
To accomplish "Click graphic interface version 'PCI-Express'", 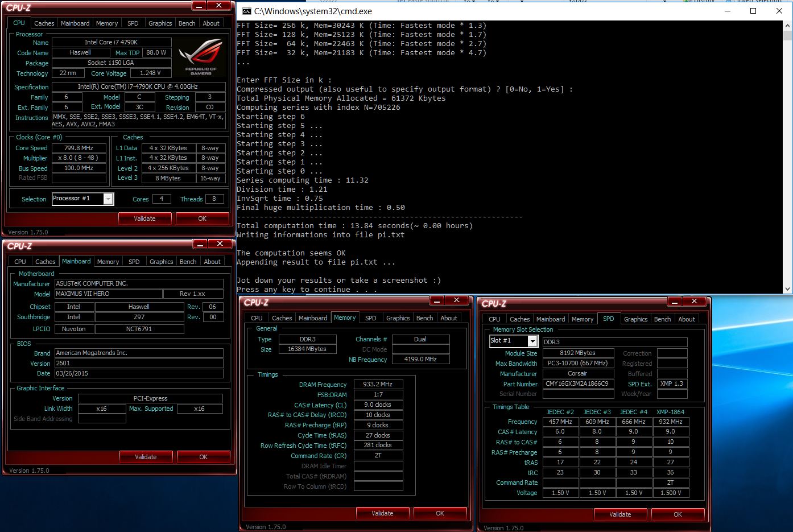I will [151, 398].
